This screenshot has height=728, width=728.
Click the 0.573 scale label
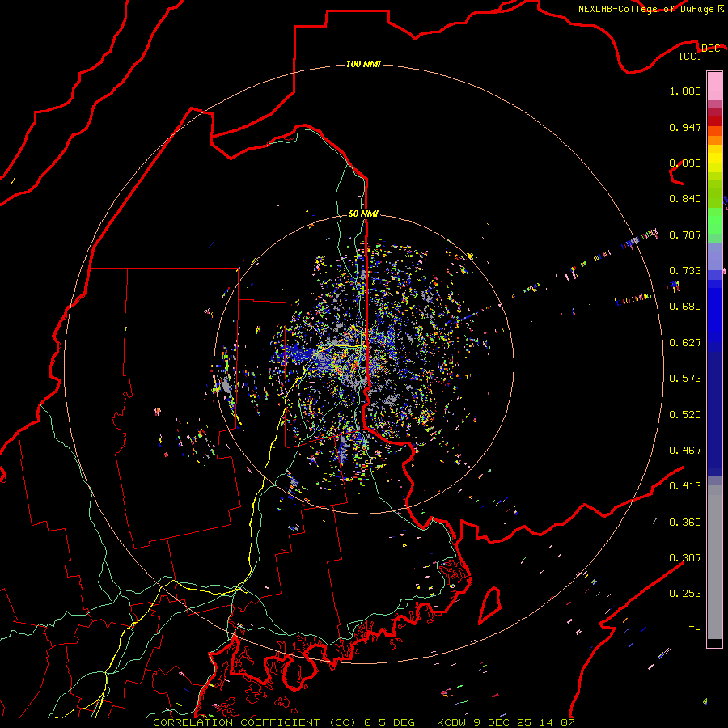[x=685, y=379]
